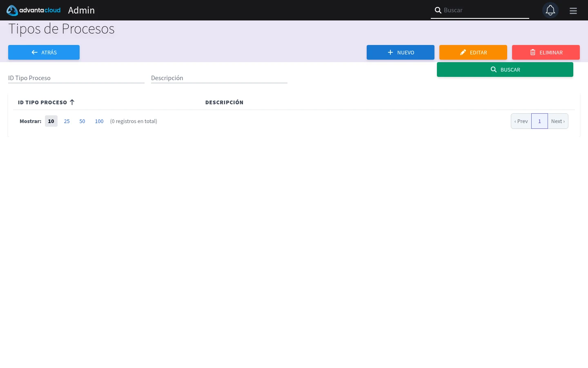Viewport: 588px width, 368px height.
Task: Click the orange EDITAR button
Action: (473, 52)
